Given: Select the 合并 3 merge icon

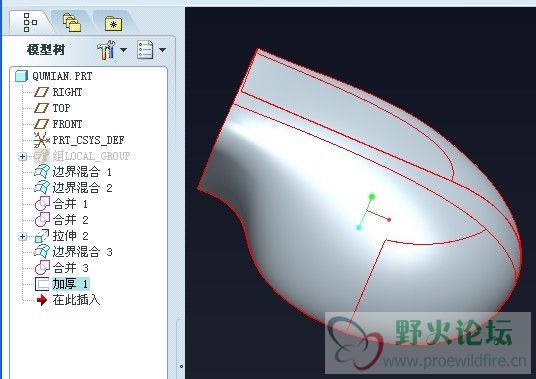Looking at the screenshot, I should click(x=42, y=268).
